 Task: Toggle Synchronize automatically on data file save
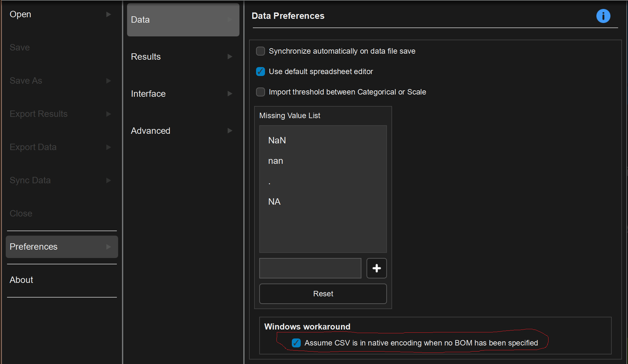[261, 51]
